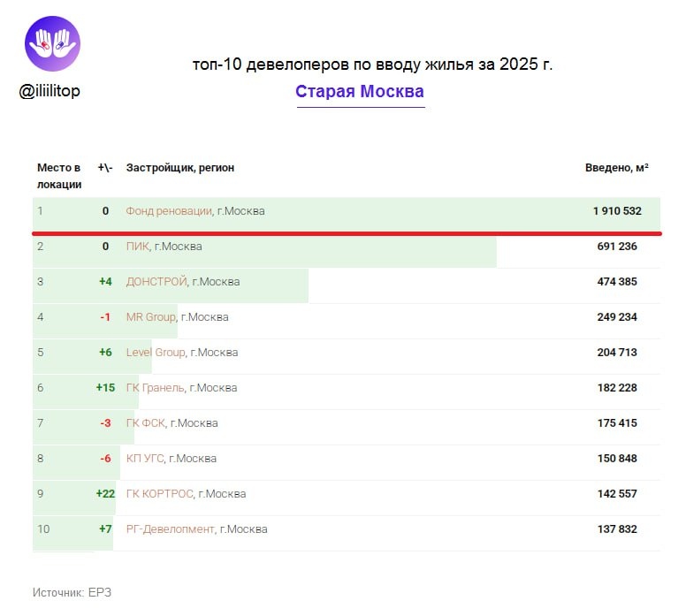Click the '+22' change for ГК КОРТРОС
Screen dimensions: 686x616
tap(105, 494)
